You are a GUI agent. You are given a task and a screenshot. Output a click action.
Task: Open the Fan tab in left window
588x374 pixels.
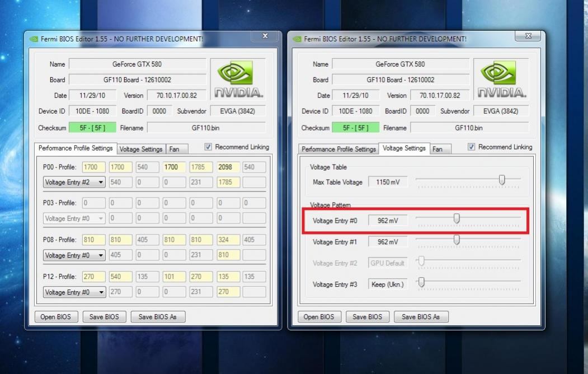pyautogui.click(x=177, y=149)
